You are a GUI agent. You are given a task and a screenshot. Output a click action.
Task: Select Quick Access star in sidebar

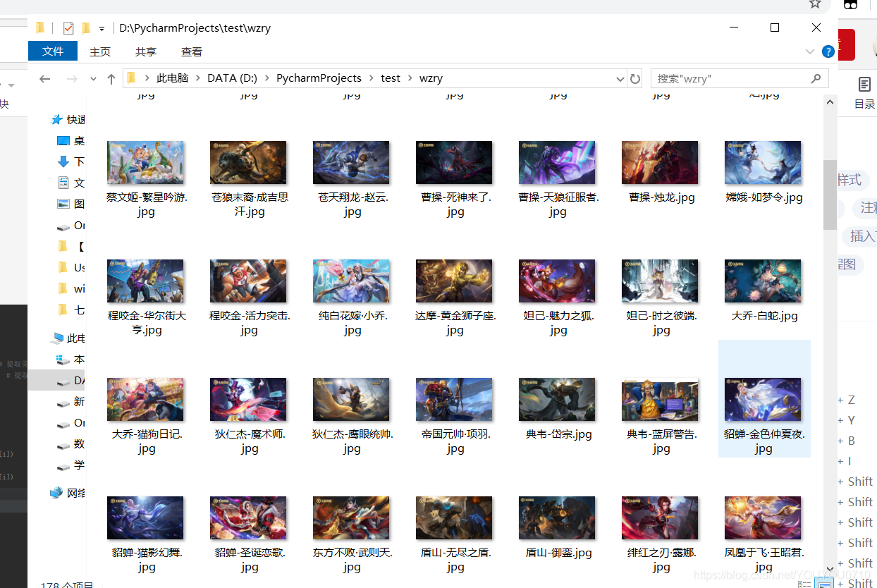(57, 120)
